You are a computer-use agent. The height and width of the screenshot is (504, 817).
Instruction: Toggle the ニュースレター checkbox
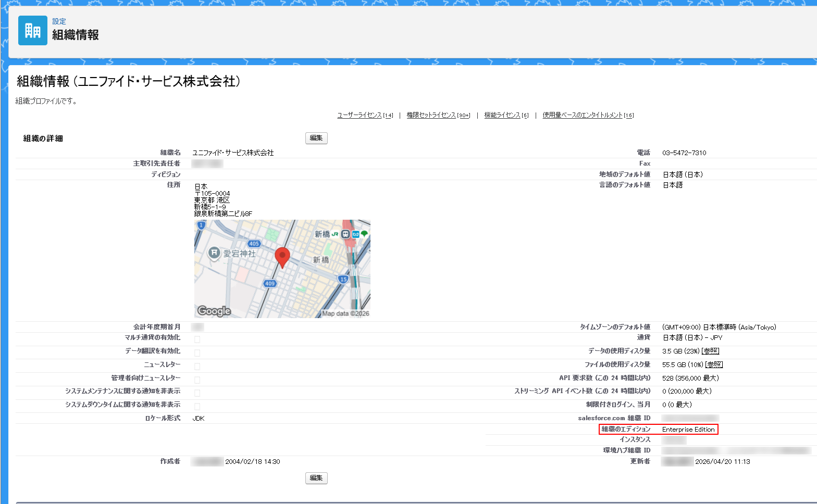[197, 367]
